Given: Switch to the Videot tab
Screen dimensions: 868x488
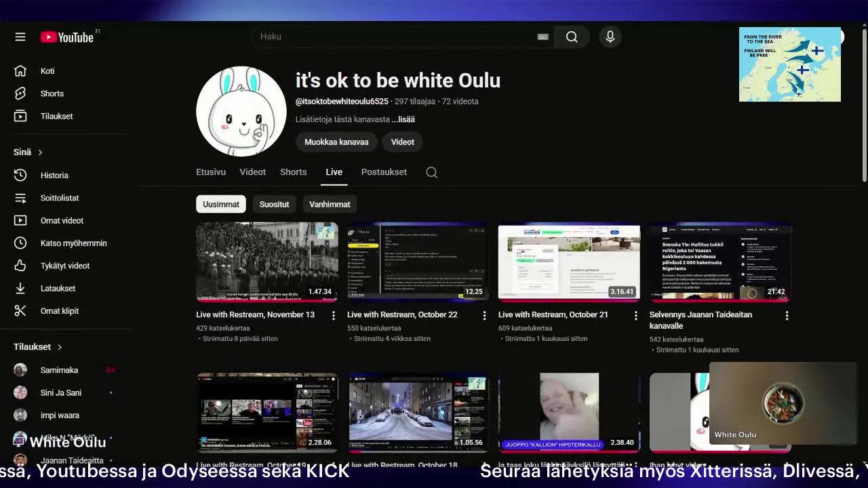Looking at the screenshot, I should pyautogui.click(x=253, y=172).
